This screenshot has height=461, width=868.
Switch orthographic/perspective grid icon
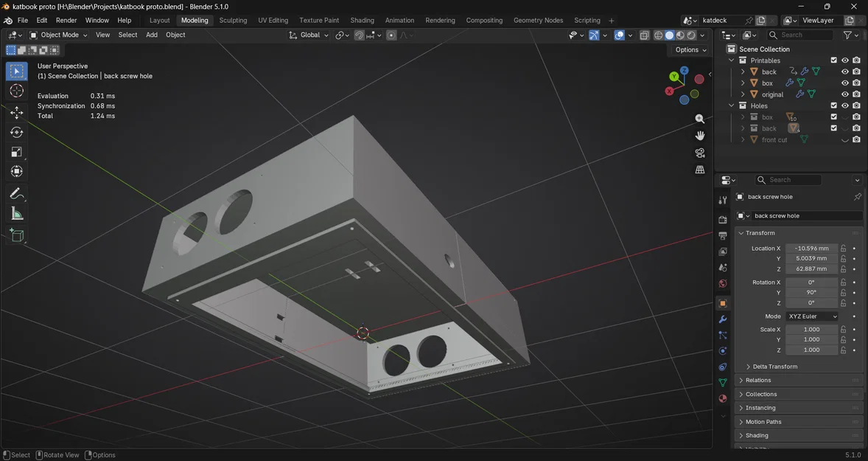700,170
